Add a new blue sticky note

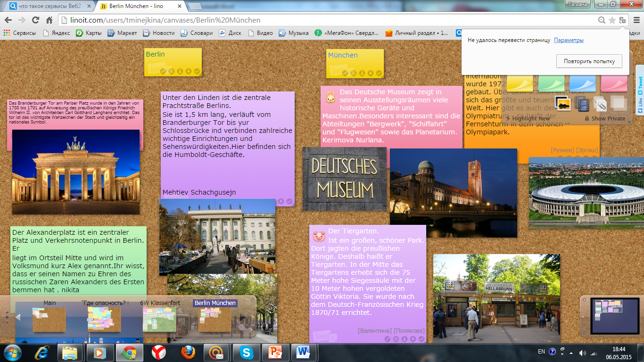click(x=583, y=84)
